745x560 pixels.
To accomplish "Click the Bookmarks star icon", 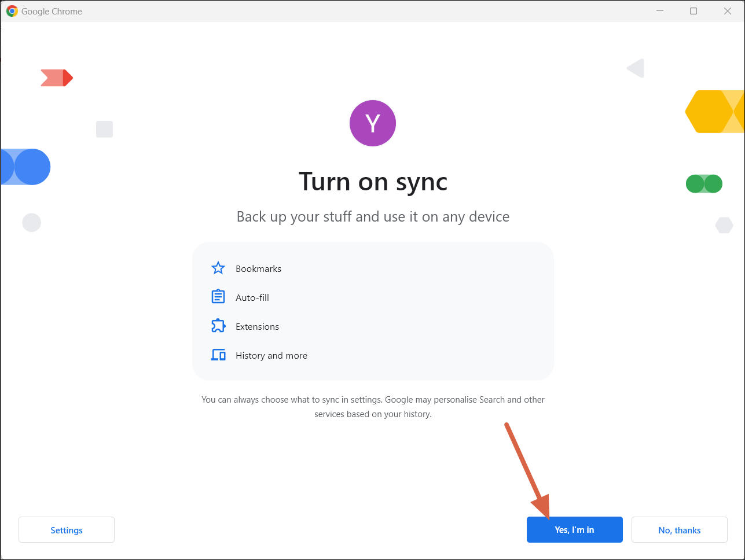I will coord(218,268).
